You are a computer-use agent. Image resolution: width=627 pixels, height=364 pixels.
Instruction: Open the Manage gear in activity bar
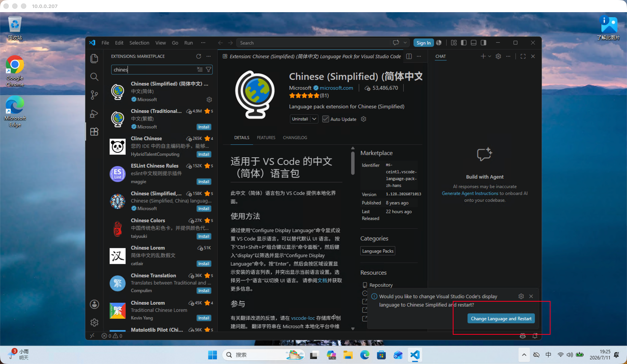(94, 323)
